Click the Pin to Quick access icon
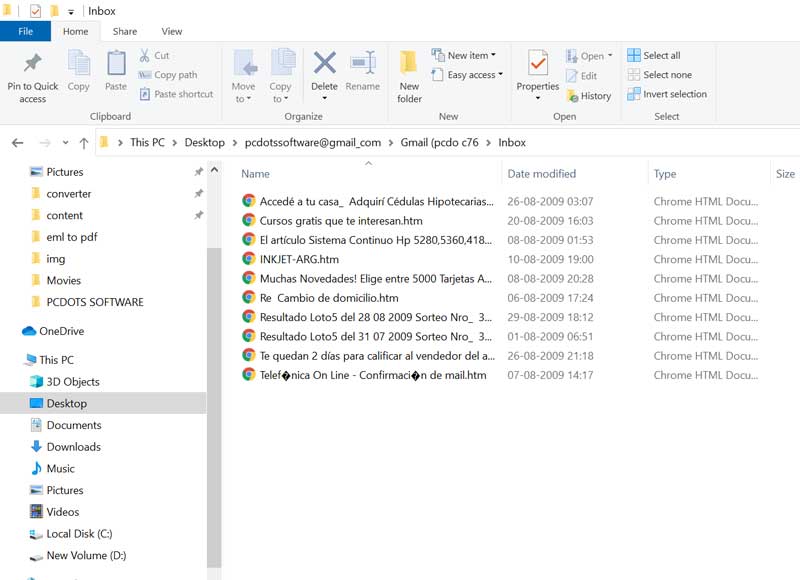Image resolution: width=800 pixels, height=580 pixels. click(33, 63)
